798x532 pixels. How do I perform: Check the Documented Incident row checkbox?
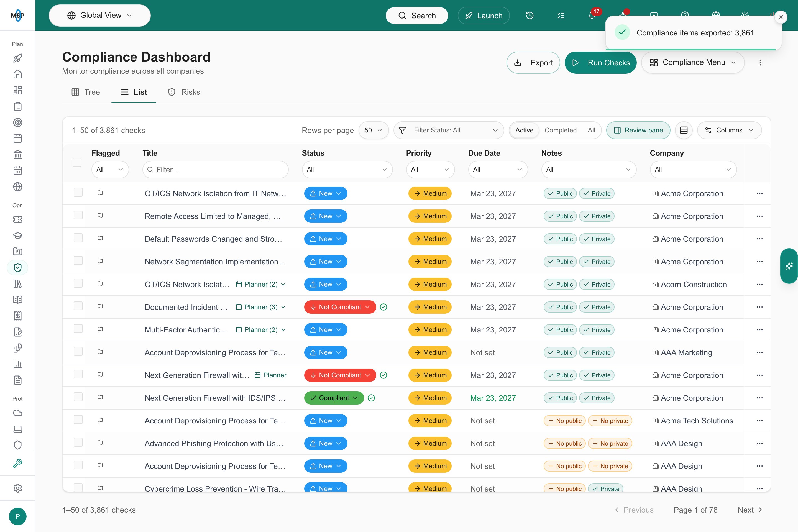pyautogui.click(x=78, y=306)
